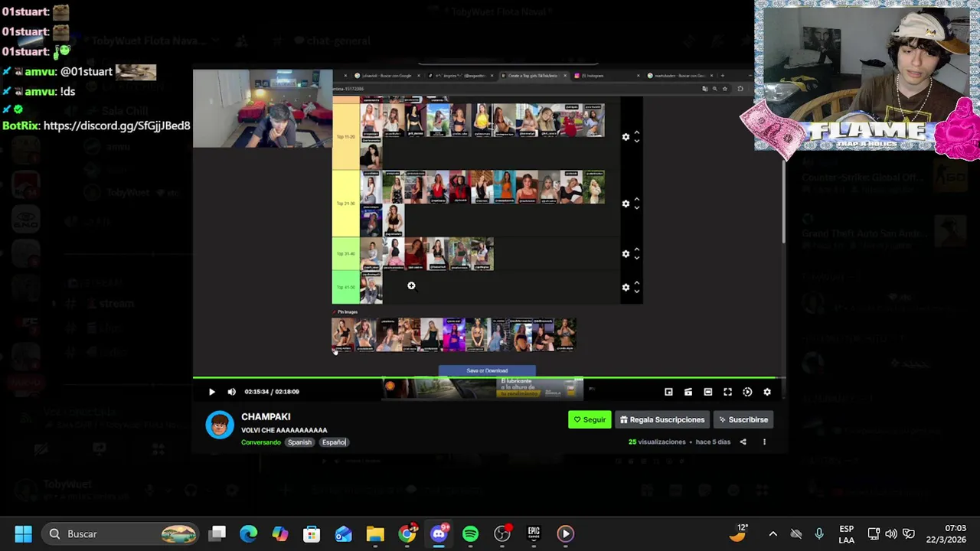Viewport: 980px width, 551px height.
Task: Open settings gear for Top 41-50 row
Action: click(x=626, y=287)
